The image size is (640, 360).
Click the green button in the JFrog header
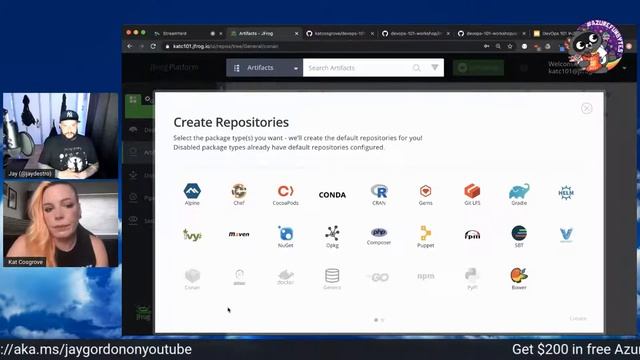click(x=478, y=68)
